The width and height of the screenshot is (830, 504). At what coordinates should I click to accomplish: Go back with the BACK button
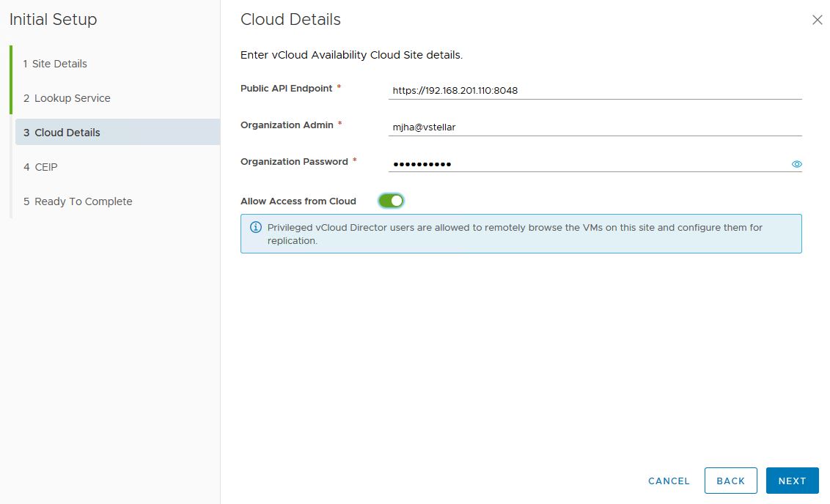click(730, 481)
